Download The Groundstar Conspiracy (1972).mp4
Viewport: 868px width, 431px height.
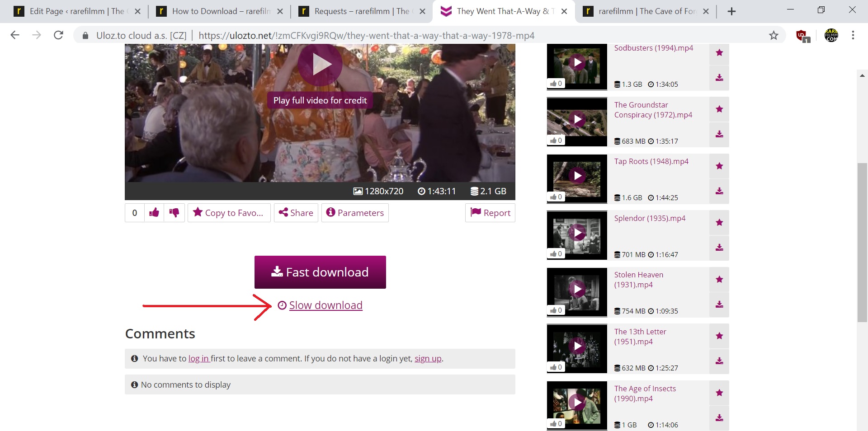pos(719,134)
